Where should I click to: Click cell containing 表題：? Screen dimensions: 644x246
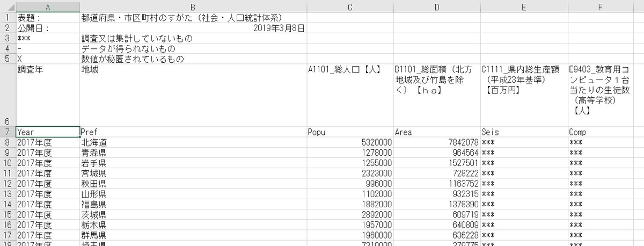pos(48,18)
